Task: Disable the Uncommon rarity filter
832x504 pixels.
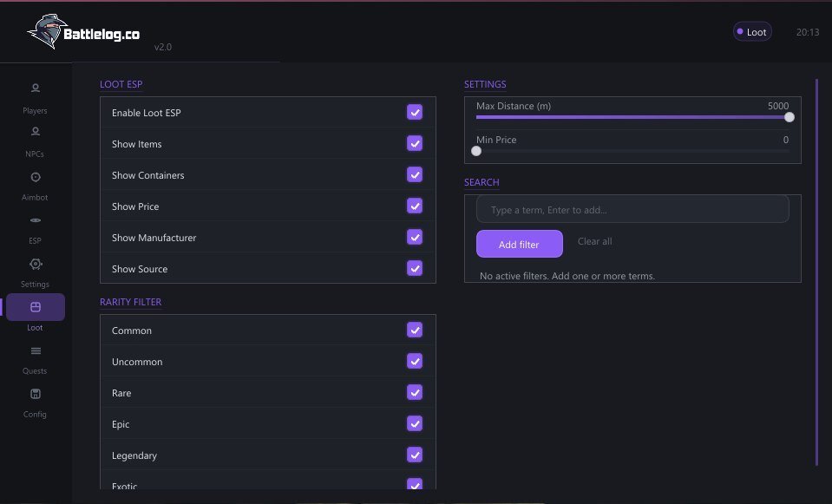Action: click(x=415, y=361)
